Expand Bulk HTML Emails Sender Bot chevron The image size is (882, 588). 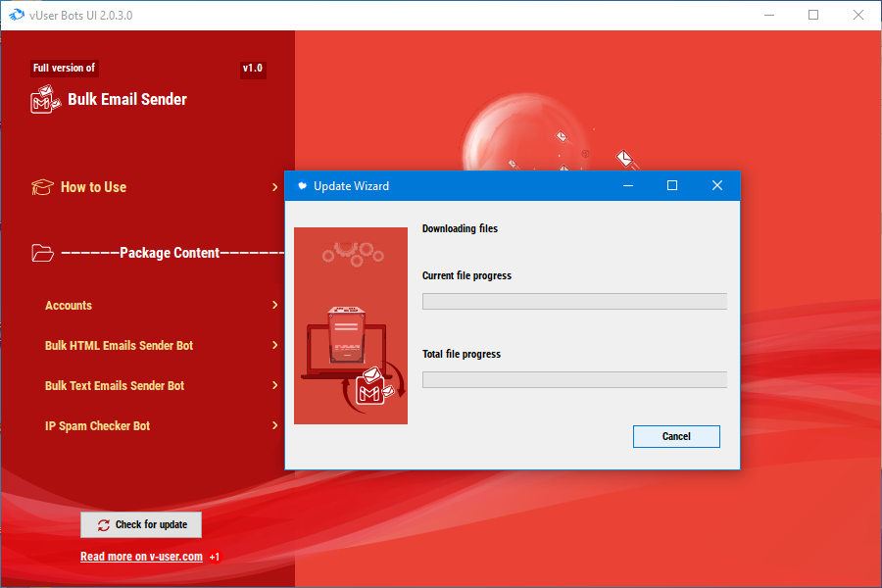pyautogui.click(x=274, y=345)
